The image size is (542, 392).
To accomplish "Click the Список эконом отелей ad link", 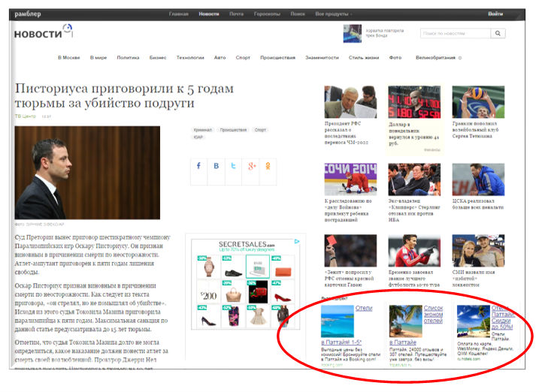I will (433, 314).
